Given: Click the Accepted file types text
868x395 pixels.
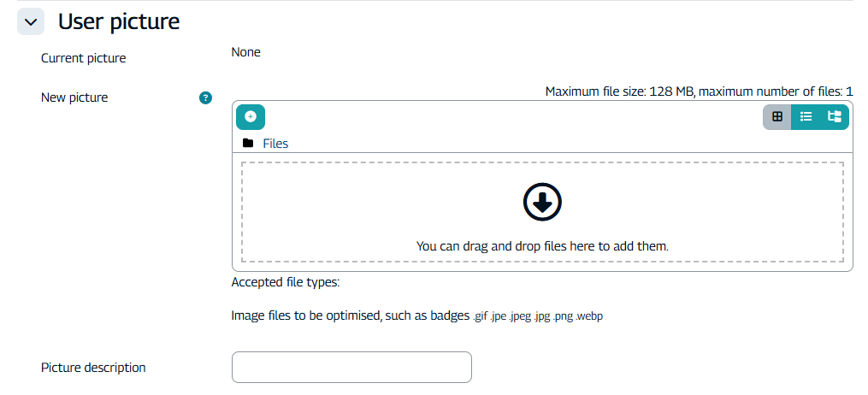Looking at the screenshot, I should pyautogui.click(x=285, y=282).
